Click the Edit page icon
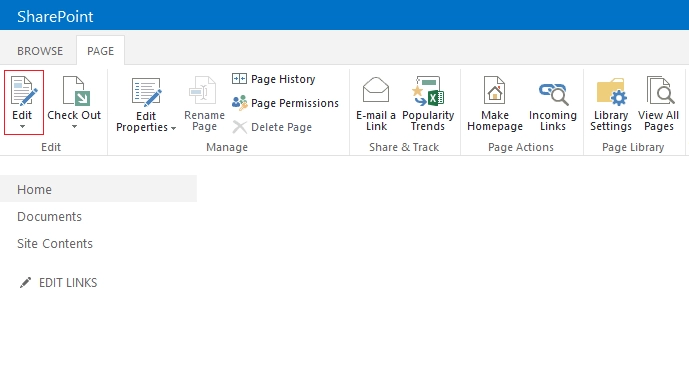Screen dimensions: 689x384 click(24, 91)
